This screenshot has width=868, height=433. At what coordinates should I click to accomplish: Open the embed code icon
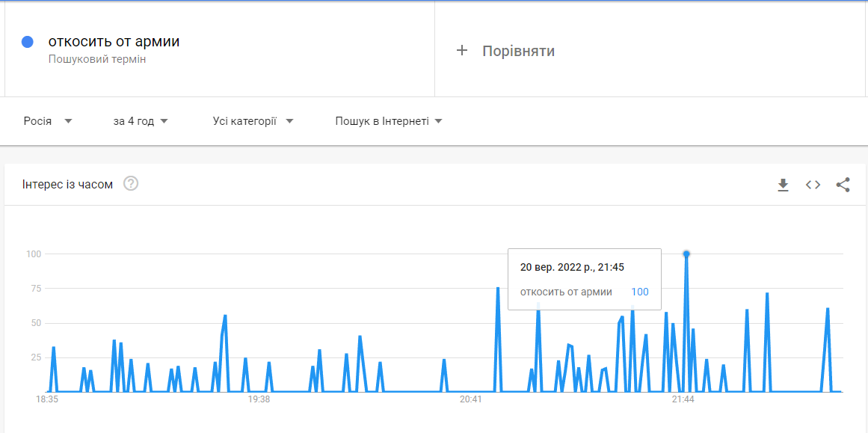tap(813, 185)
